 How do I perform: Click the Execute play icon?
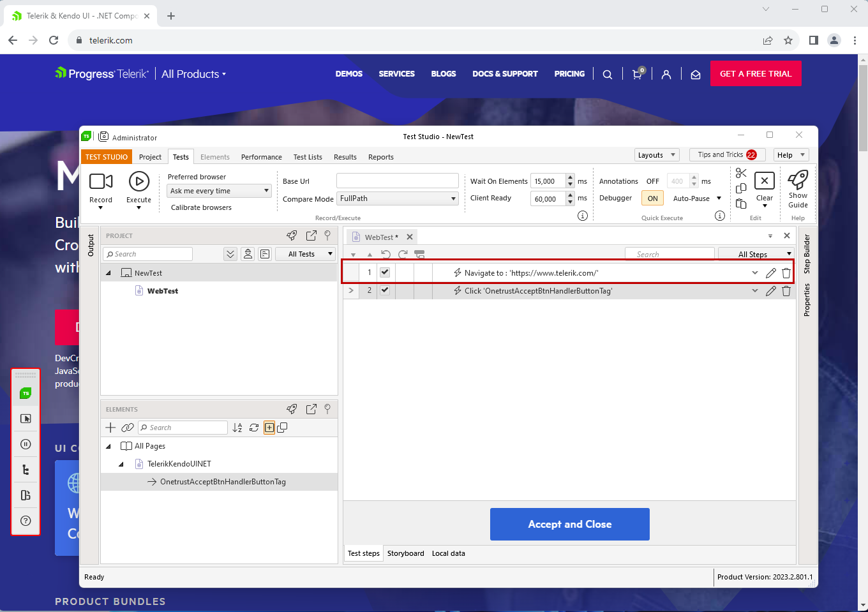pyautogui.click(x=138, y=182)
